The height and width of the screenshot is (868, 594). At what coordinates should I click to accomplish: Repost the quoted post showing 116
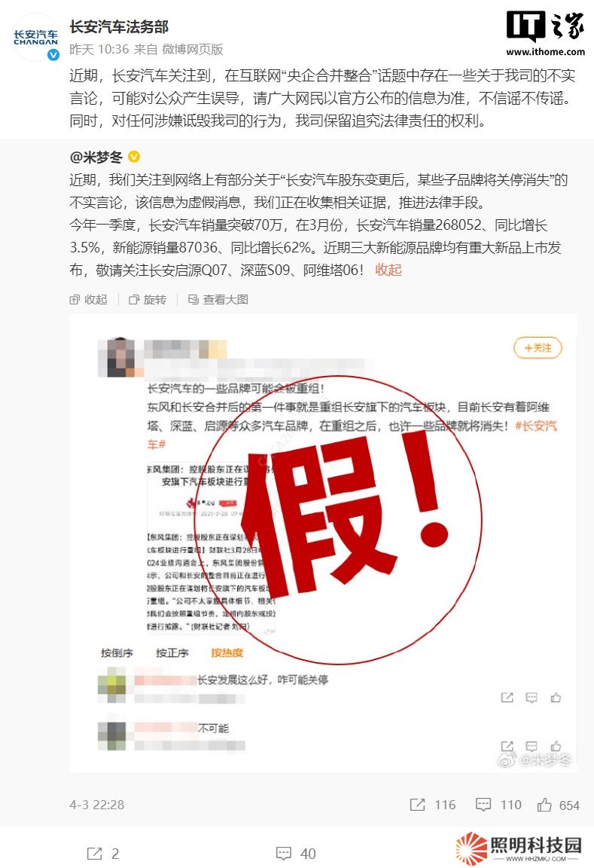[x=432, y=805]
